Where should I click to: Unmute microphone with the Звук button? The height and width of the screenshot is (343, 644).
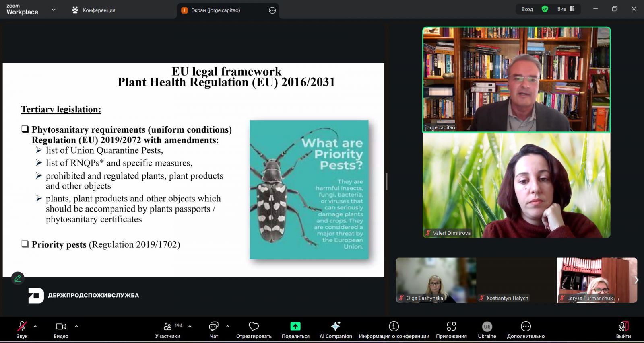click(22, 326)
